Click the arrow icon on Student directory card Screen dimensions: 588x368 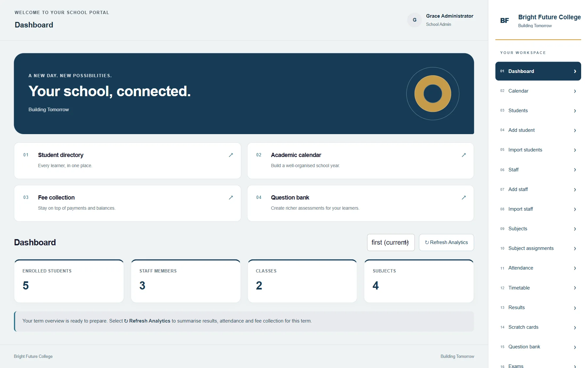pyautogui.click(x=231, y=155)
